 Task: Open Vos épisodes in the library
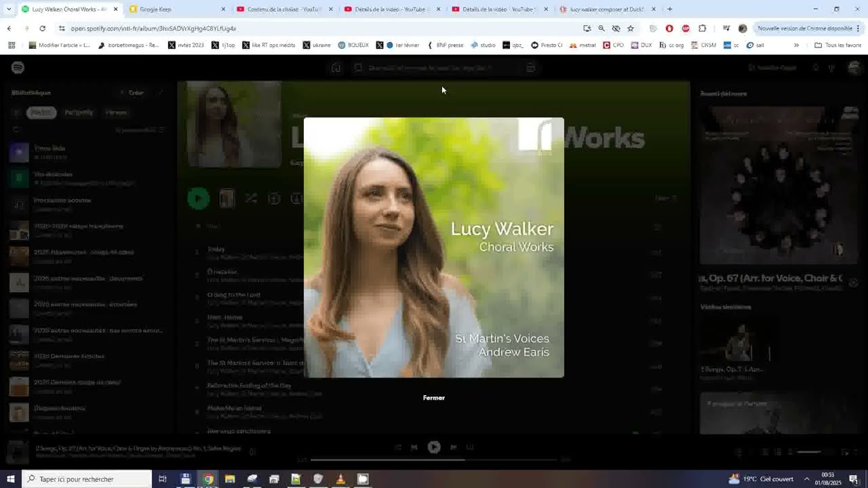pos(88,178)
